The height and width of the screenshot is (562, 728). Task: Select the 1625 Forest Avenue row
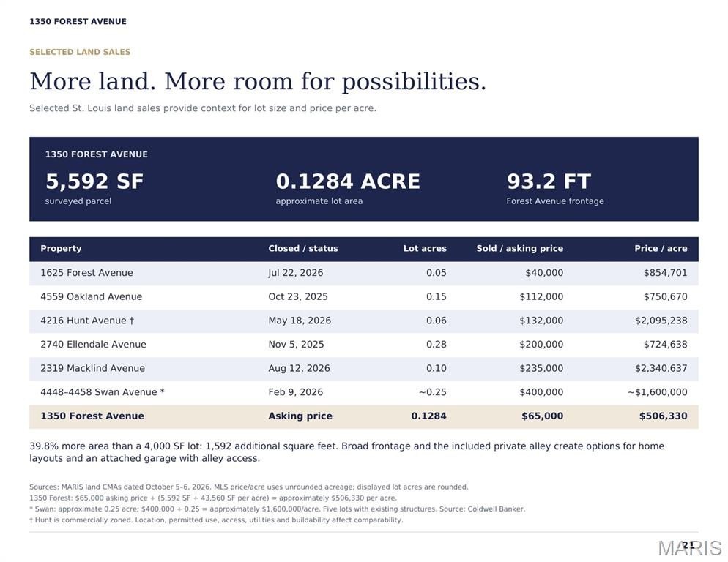(x=363, y=273)
